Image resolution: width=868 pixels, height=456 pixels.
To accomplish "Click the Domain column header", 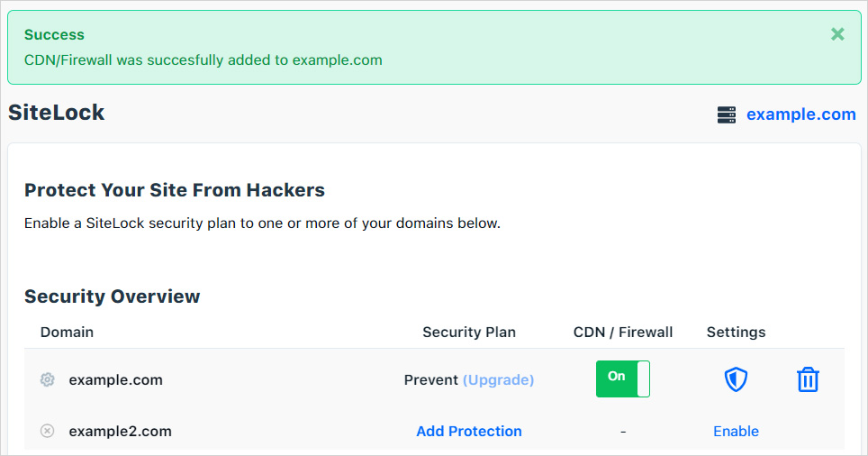I will (67, 332).
